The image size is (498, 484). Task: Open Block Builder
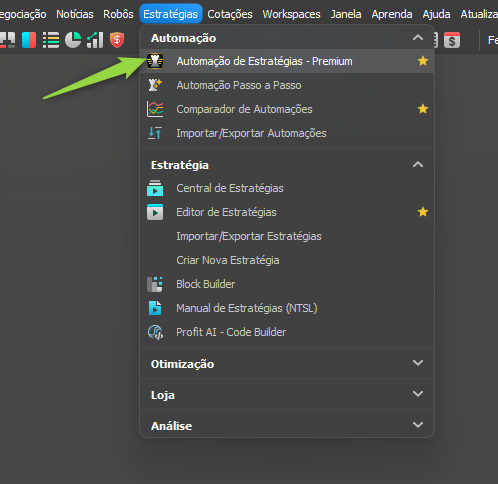287,284
